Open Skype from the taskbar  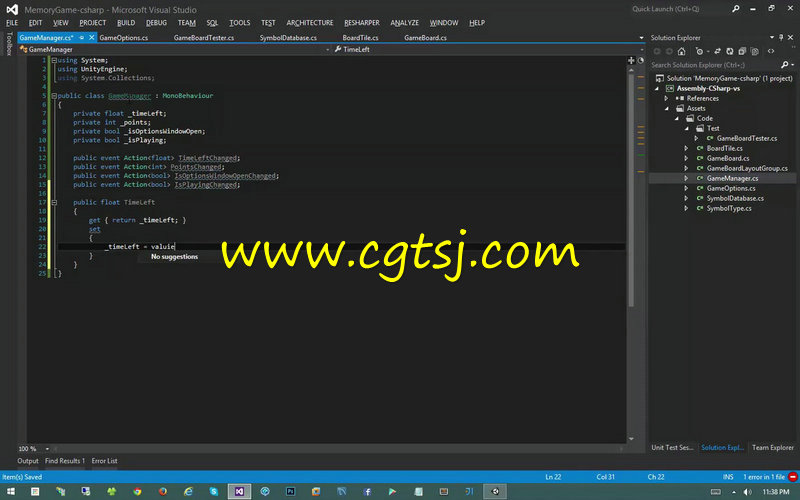pyautogui.click(x=214, y=491)
